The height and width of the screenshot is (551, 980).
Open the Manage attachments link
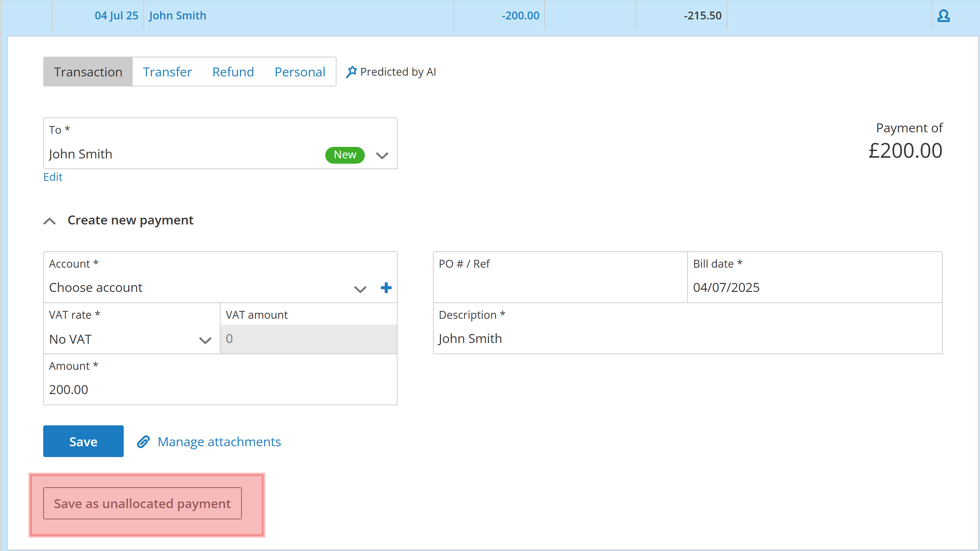(x=219, y=441)
